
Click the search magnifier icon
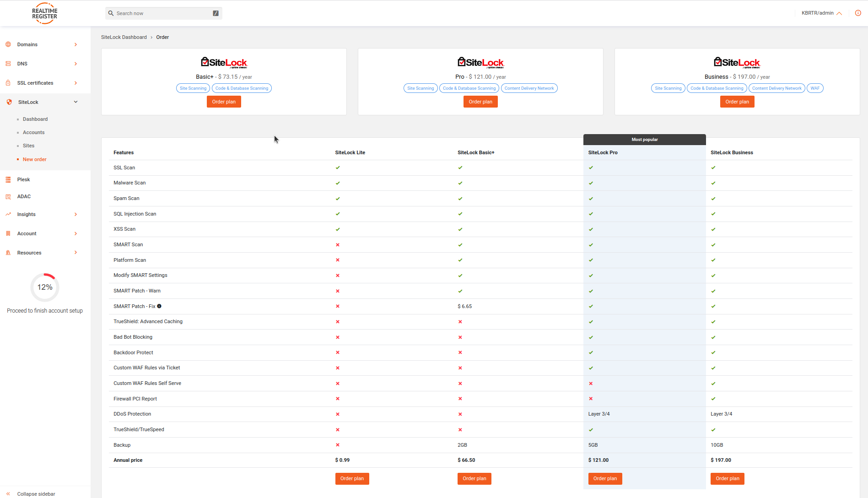pos(111,13)
